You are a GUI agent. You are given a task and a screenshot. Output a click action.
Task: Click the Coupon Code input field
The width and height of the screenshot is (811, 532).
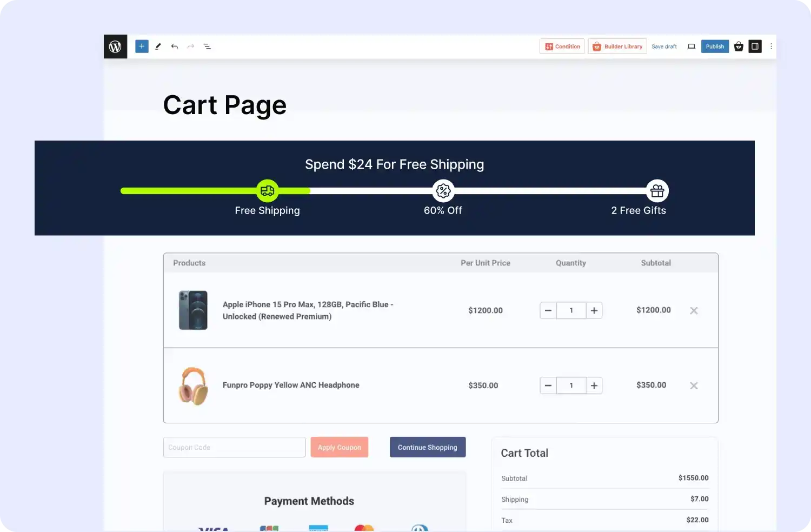click(x=234, y=447)
